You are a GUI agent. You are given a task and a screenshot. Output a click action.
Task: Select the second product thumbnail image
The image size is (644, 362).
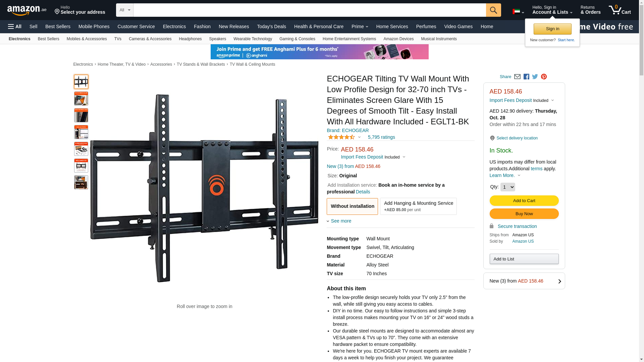tap(81, 99)
